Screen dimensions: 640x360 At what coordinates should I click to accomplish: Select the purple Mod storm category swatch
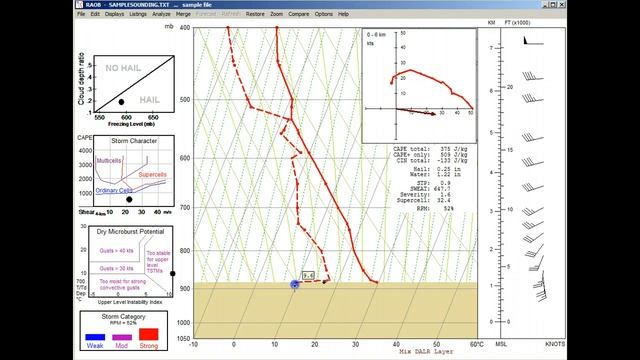pos(122,337)
